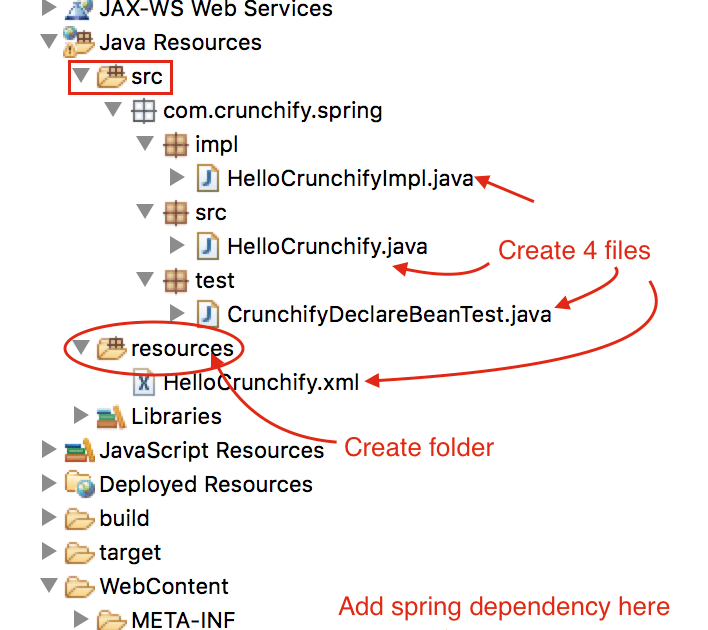Click the Deployed Resources folder icon
This screenshot has height=630, width=708.
[x=79, y=484]
